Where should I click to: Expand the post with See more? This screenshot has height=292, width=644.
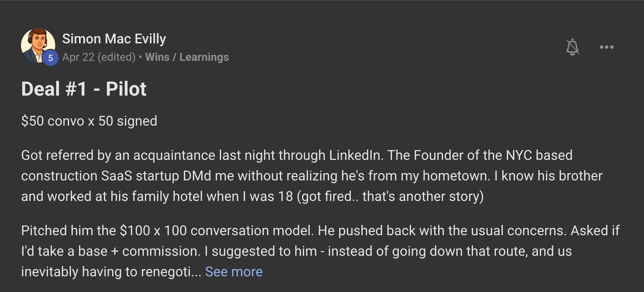pos(234,271)
